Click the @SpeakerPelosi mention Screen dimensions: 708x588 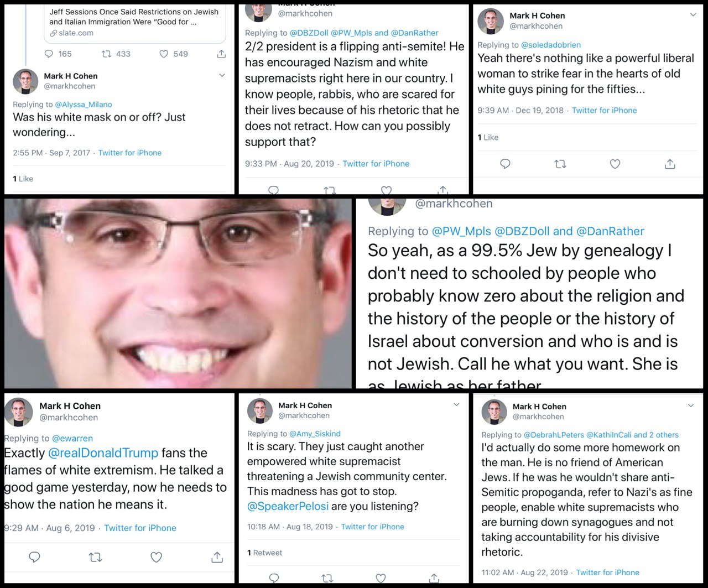tap(288, 506)
